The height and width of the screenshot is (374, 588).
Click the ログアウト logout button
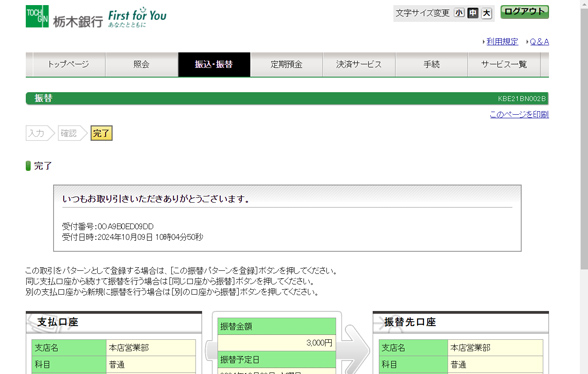[525, 12]
